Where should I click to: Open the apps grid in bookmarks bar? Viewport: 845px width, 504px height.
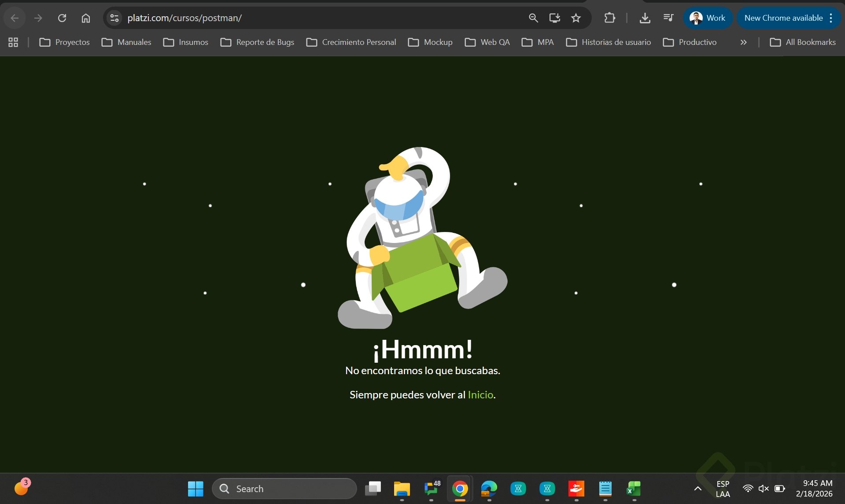pos(13,42)
